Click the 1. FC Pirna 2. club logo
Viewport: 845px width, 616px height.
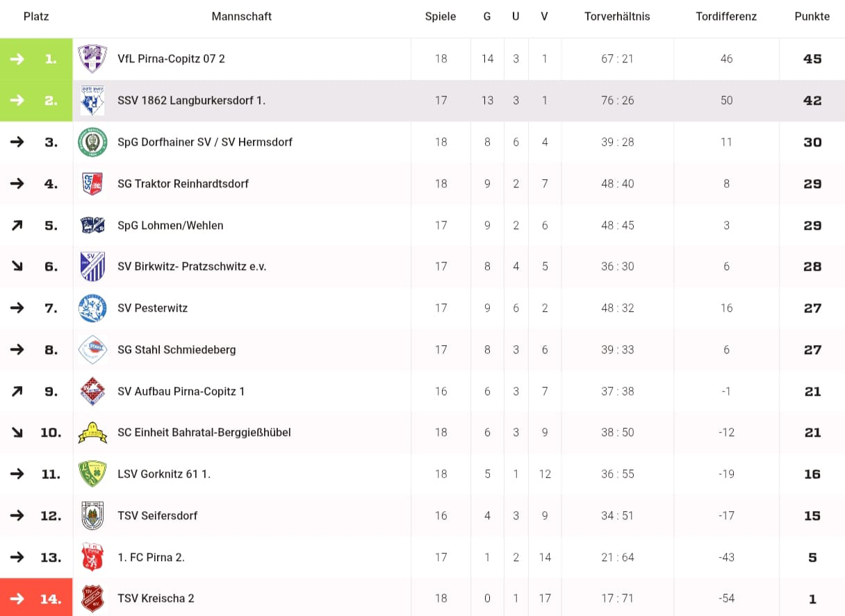(92, 557)
